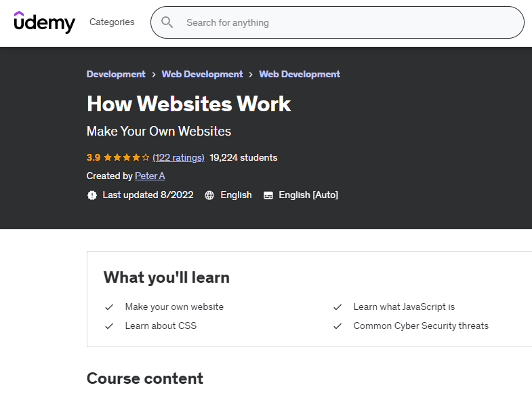Click checkmark beside Common Cyber Security threats

coord(337,326)
